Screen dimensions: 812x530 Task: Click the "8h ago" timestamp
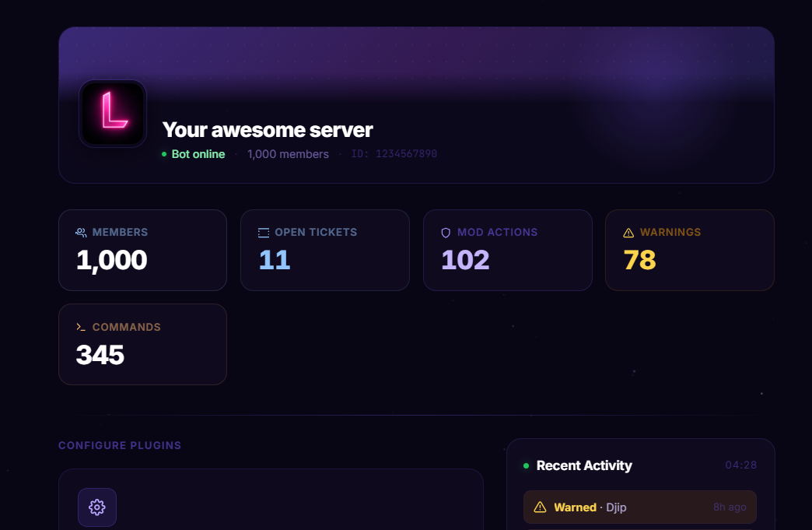[730, 507]
